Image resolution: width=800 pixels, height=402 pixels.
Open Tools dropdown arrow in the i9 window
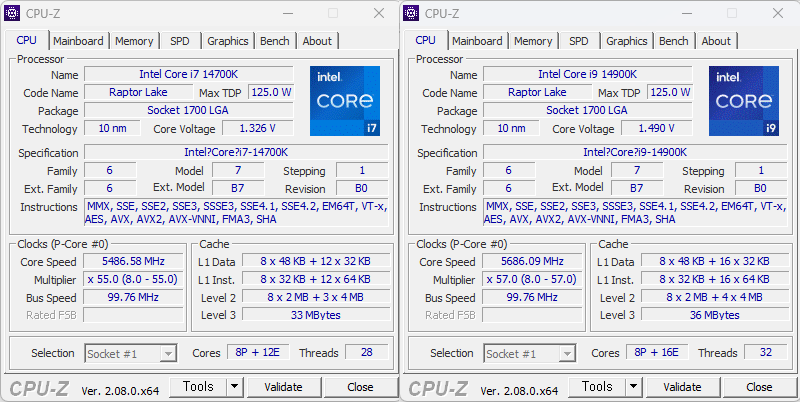tap(633, 387)
